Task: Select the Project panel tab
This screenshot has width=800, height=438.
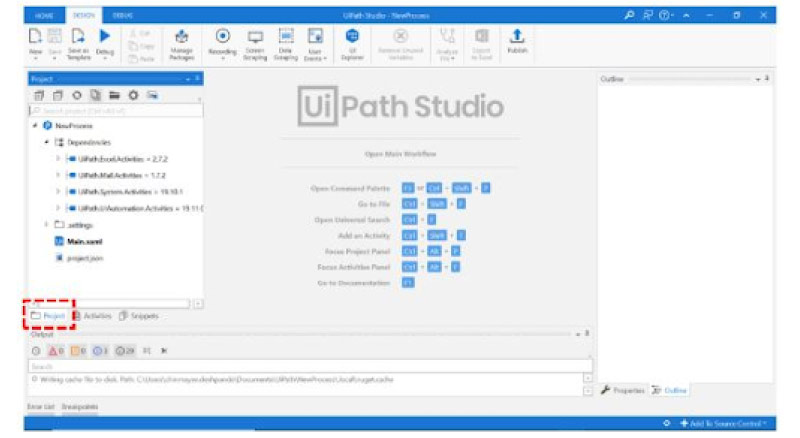Action: point(48,316)
